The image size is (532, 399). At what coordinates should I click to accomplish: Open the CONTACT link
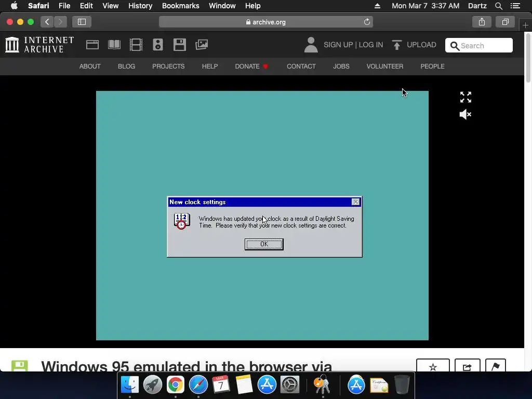click(301, 66)
